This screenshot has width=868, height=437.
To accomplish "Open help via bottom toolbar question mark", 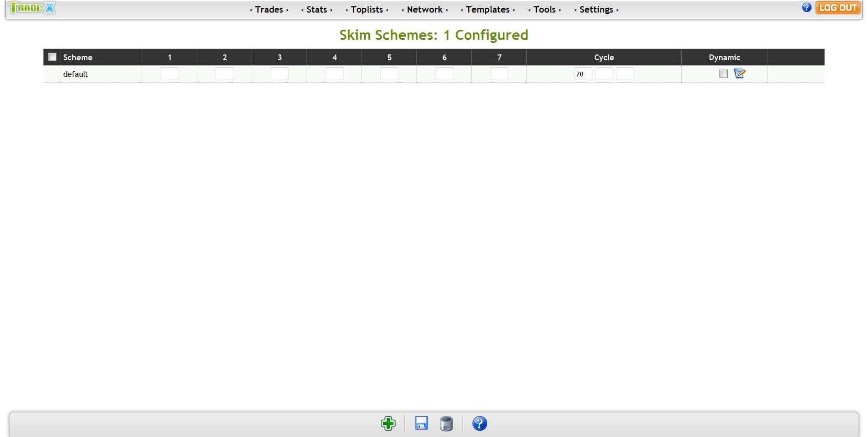I will (x=479, y=423).
